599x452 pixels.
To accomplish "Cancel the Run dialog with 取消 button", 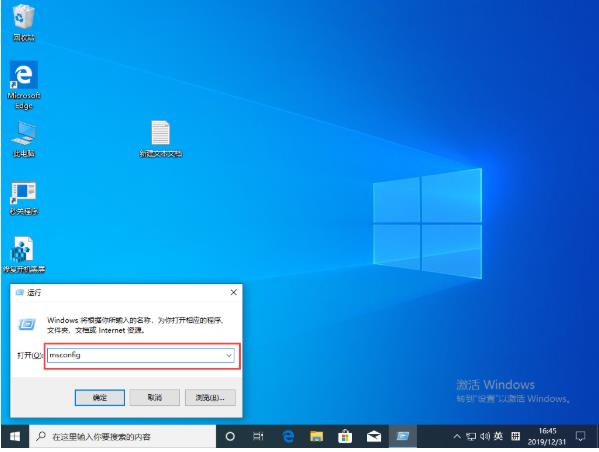I will tap(155, 398).
